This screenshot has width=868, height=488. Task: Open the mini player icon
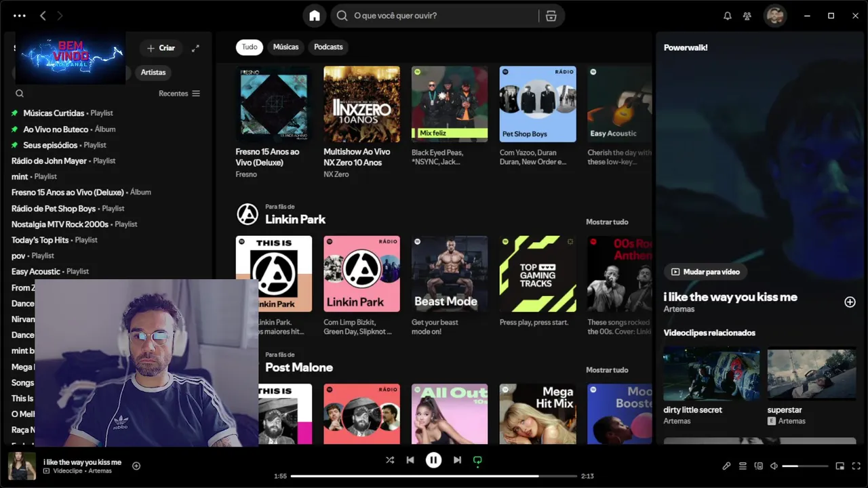pyautogui.click(x=840, y=466)
